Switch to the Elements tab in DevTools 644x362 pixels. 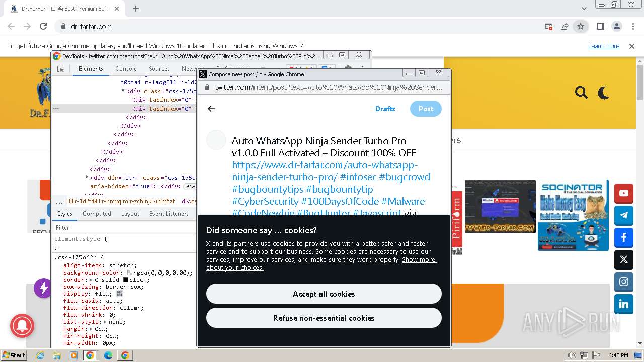(91, 69)
